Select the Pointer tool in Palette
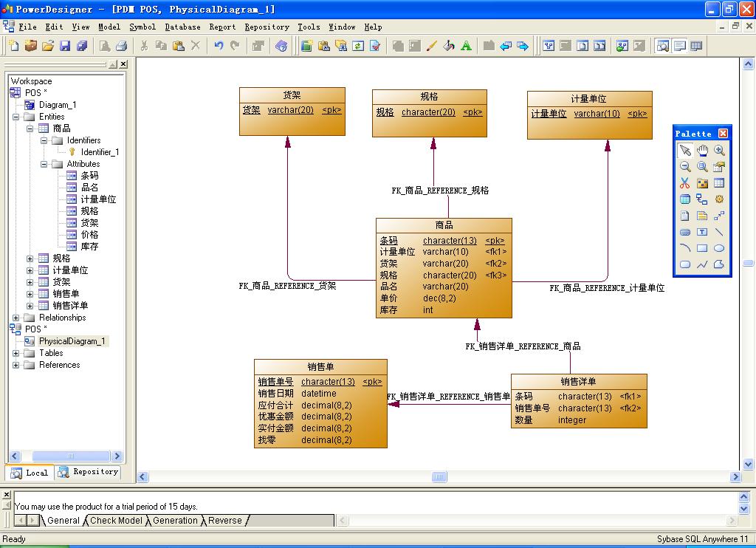The width and height of the screenshot is (756, 548). tap(684, 151)
